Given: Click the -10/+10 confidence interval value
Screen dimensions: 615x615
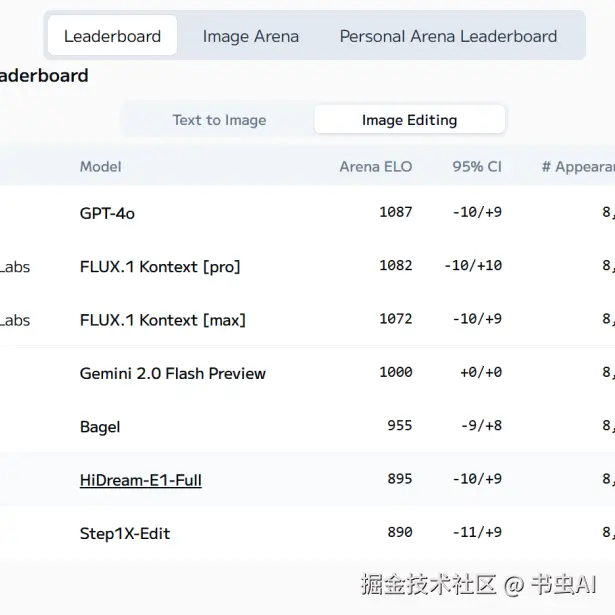Looking at the screenshot, I should (473, 266).
